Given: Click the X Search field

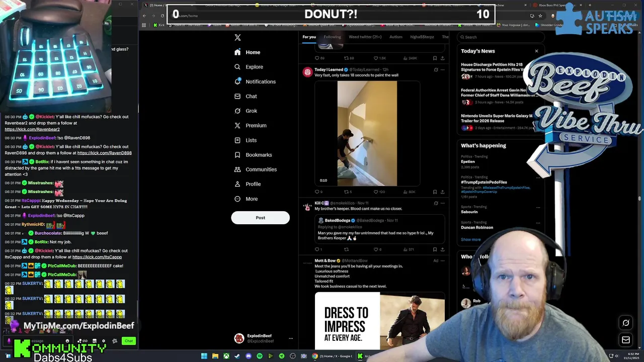Looking at the screenshot, I should (x=501, y=37).
